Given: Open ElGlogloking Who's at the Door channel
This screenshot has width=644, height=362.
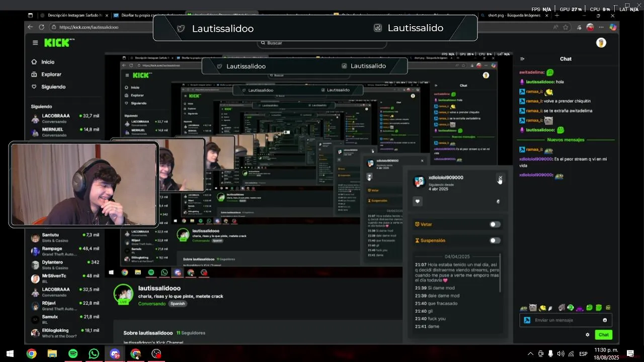Looking at the screenshot, I should [x=65, y=332].
